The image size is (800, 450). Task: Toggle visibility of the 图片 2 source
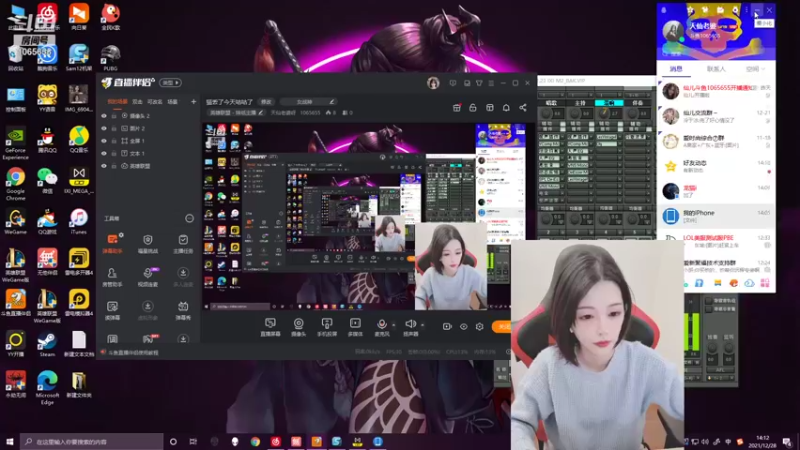click(104, 129)
